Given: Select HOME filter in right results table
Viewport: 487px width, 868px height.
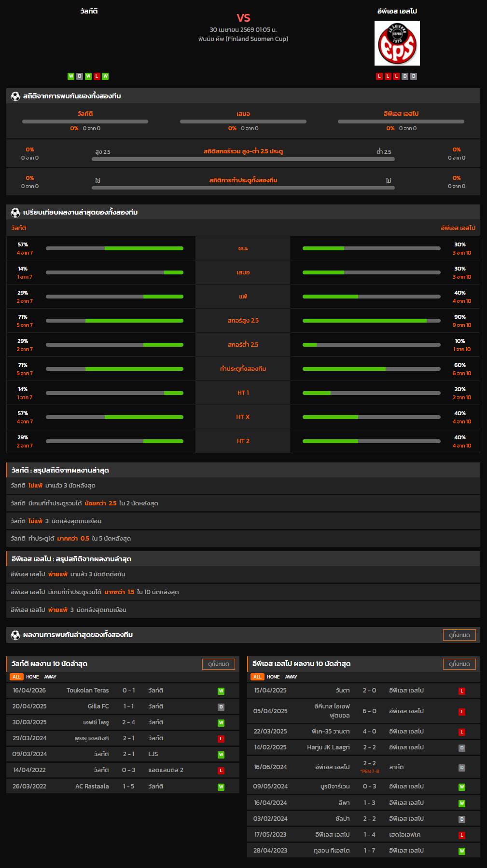Looking at the screenshot, I should (x=273, y=677).
